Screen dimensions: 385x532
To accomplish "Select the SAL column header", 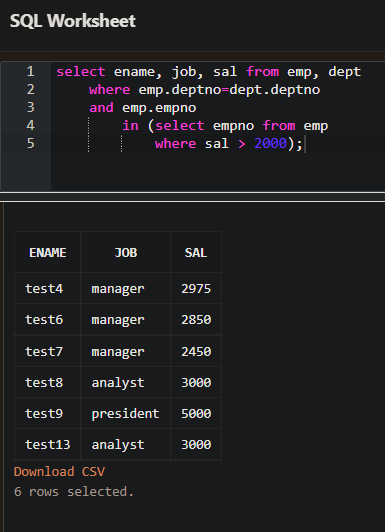I will pos(196,252).
